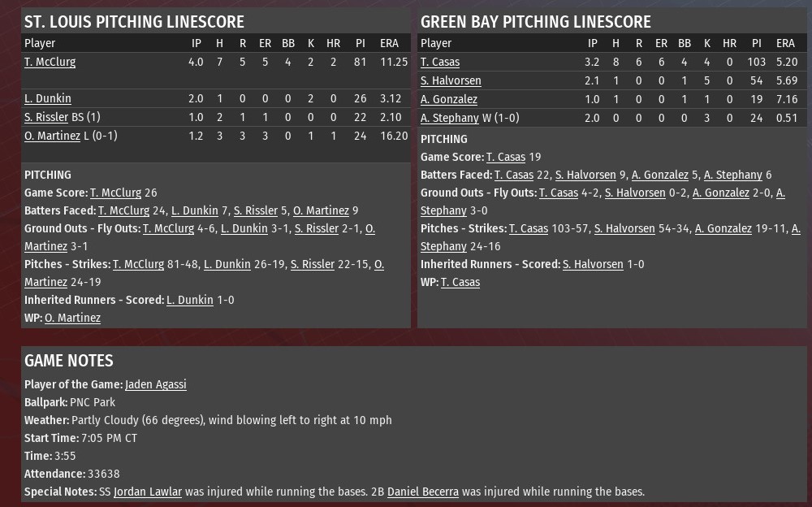Click O. Martinez in St. Louis WP line

click(x=72, y=318)
